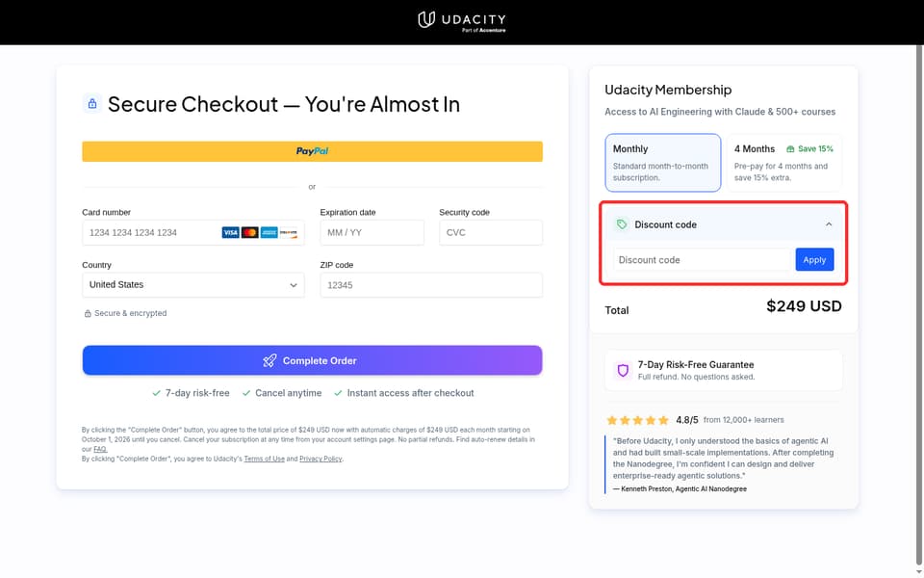
Task: Click the checkmark beside Cancel anytime
Action: [x=246, y=393]
